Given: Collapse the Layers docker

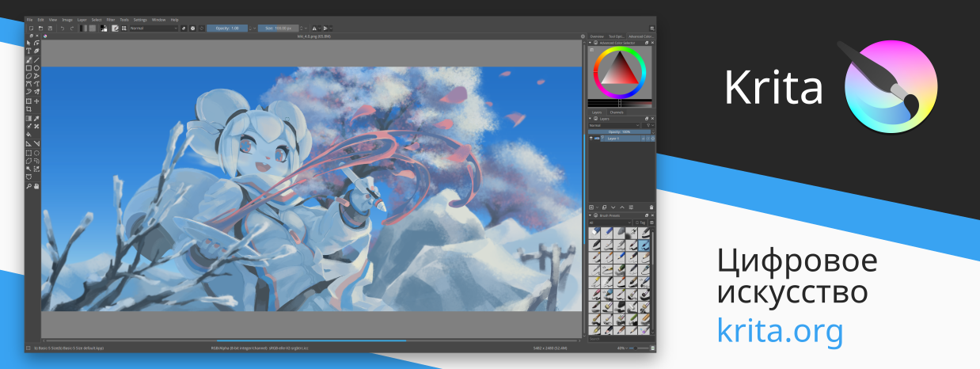Looking at the screenshot, I should pos(590,119).
